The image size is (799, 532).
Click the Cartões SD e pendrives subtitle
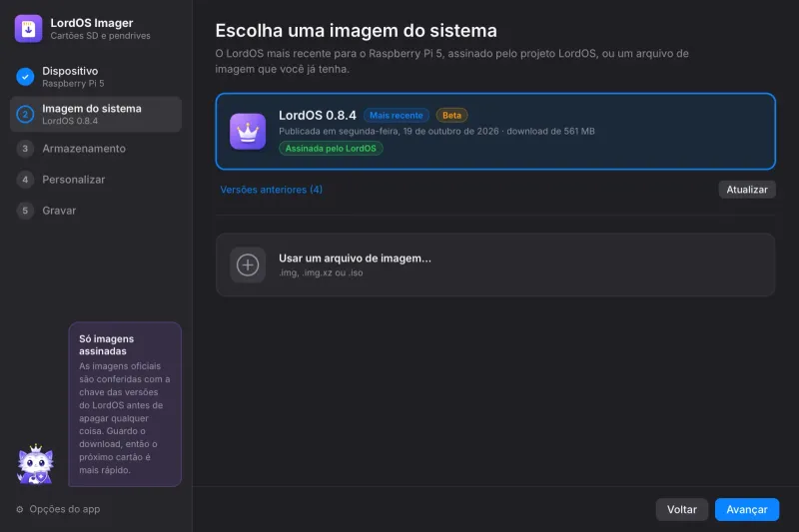point(101,36)
